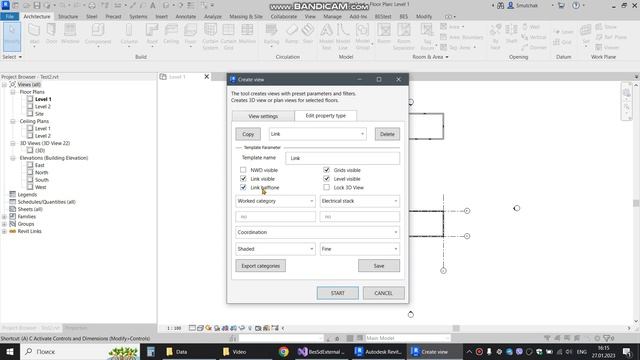Select the Curtain System tool

click(210, 37)
